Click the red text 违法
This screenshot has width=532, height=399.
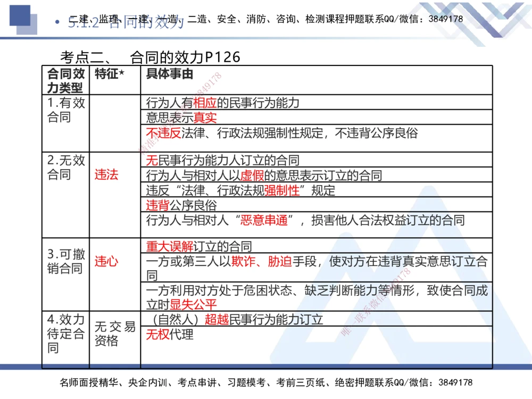[106, 175]
